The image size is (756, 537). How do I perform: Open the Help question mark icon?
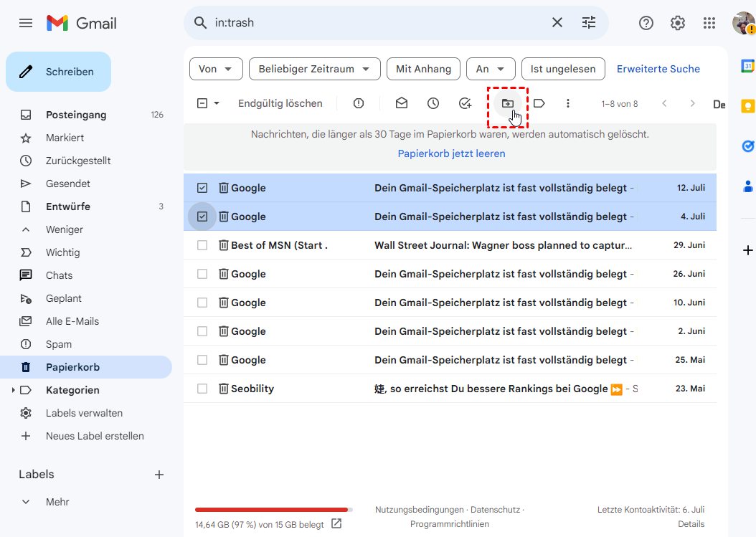(646, 23)
